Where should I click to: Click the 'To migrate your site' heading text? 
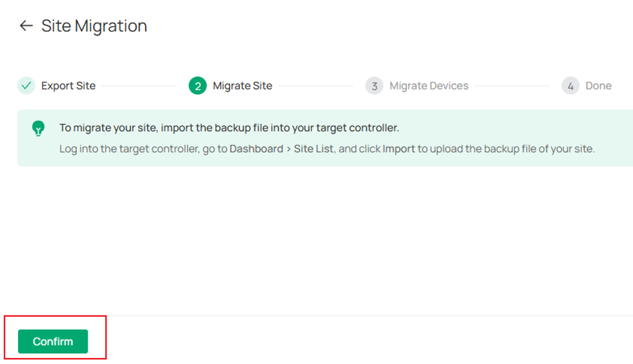click(x=229, y=127)
